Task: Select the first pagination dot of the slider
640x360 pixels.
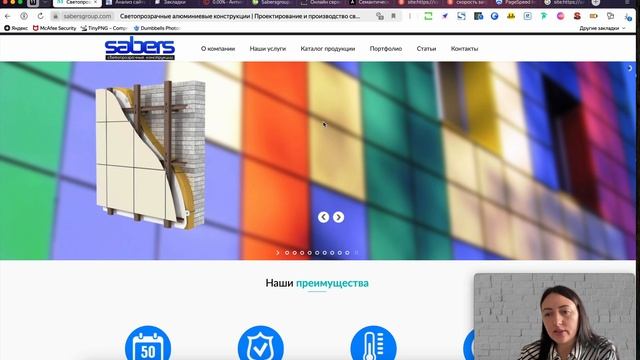Action: 287,253
